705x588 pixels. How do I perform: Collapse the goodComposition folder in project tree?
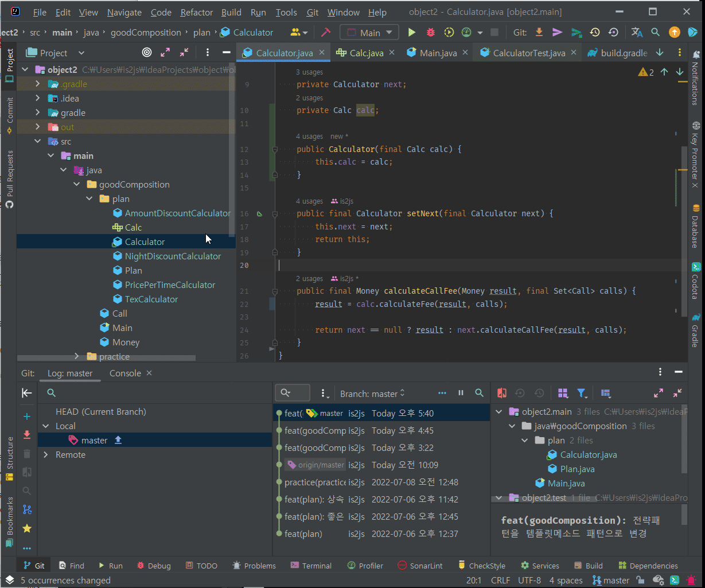[77, 185]
